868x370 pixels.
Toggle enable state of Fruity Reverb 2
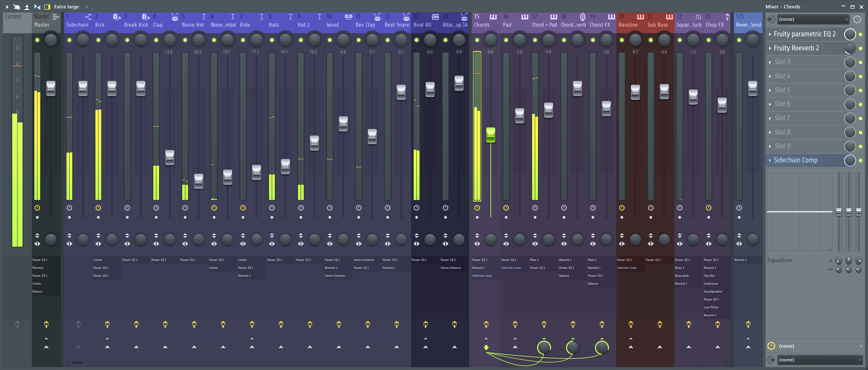click(x=862, y=48)
